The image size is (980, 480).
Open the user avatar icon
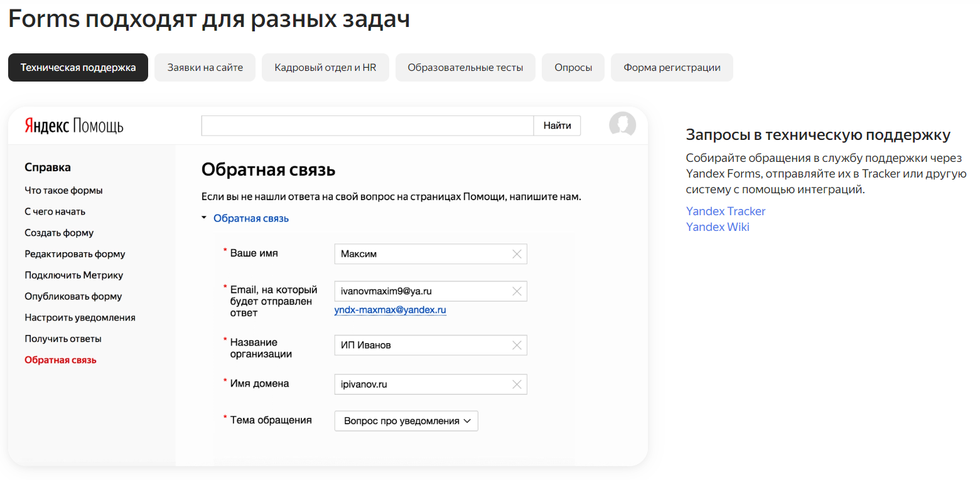[622, 124]
